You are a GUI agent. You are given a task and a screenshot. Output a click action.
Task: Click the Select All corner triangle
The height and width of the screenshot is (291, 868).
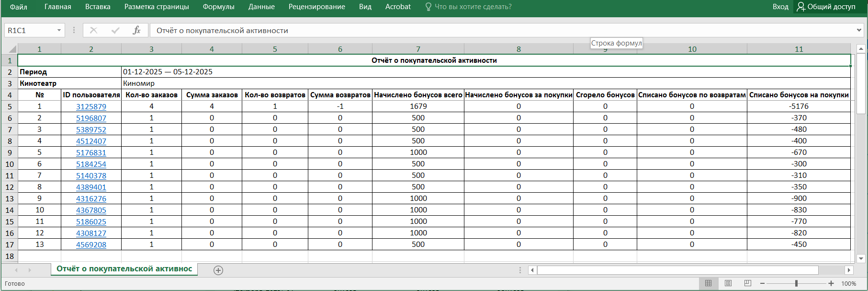11,49
